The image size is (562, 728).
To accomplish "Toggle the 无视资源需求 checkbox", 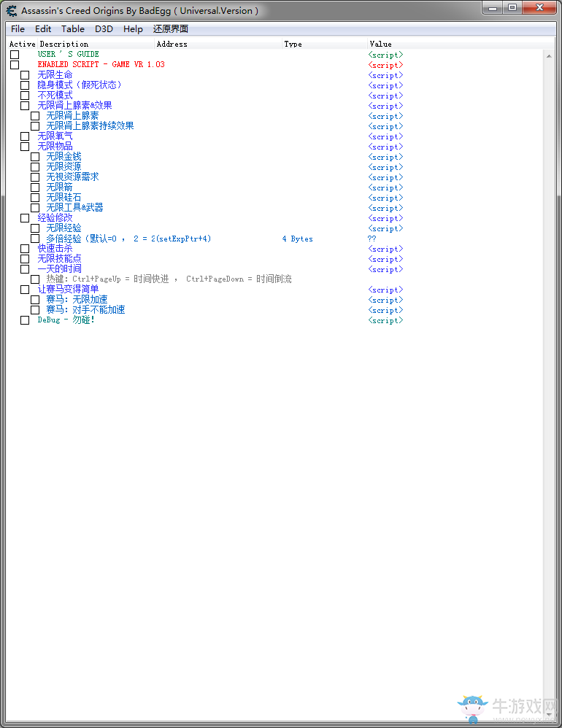I will pos(35,177).
